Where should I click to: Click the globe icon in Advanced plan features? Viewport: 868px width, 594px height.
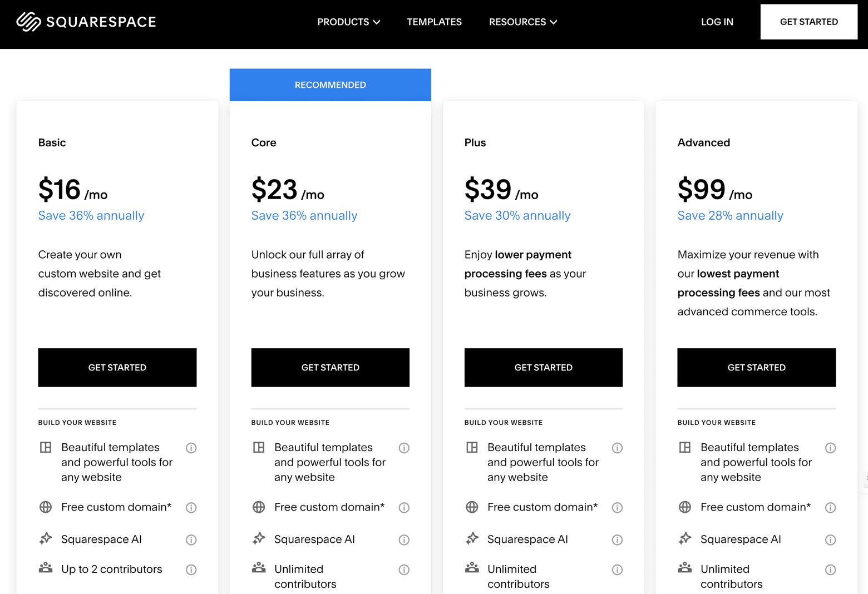coord(685,507)
